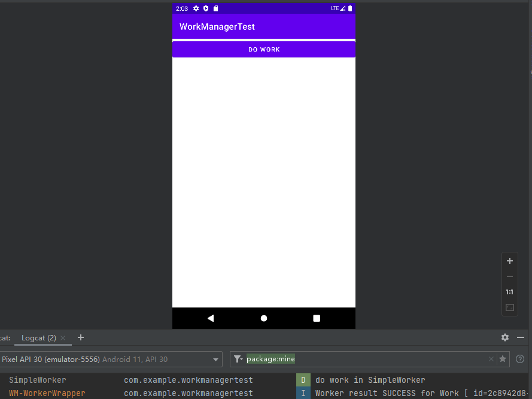Image resolution: width=532 pixels, height=399 pixels.
Task: Click the zoom to fit screen icon
Action: (x=510, y=307)
